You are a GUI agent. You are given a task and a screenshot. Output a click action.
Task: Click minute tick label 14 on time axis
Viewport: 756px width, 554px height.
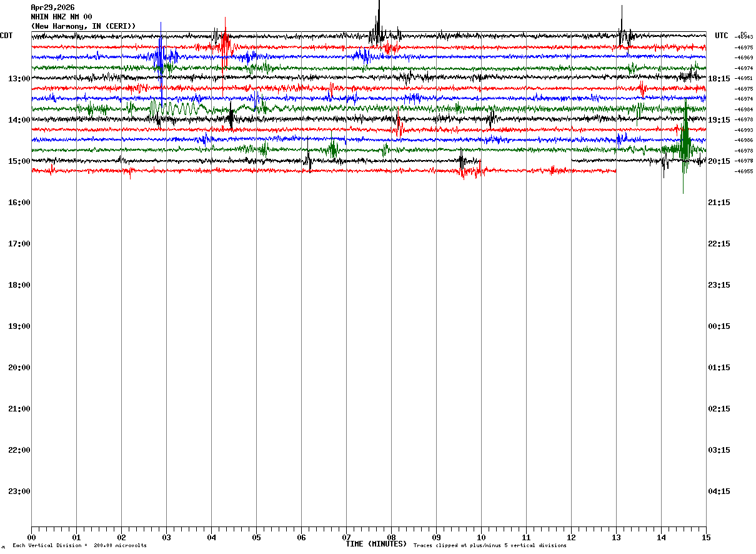(x=661, y=537)
